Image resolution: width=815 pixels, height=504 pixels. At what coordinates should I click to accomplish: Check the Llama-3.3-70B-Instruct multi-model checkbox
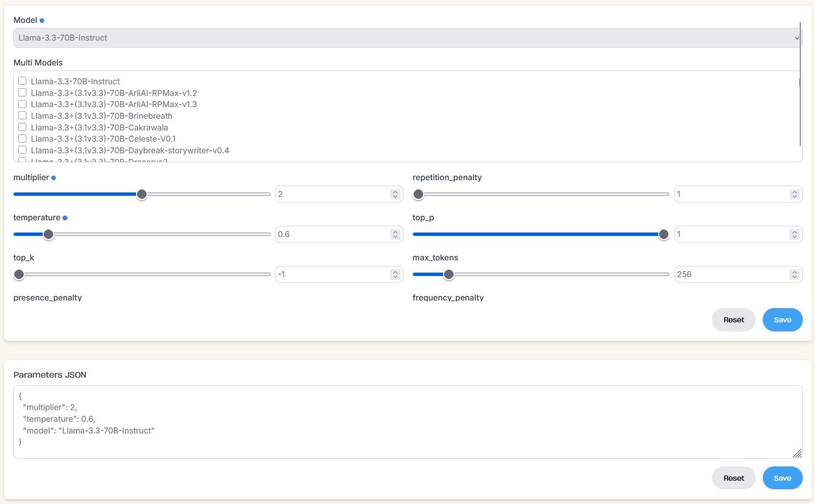pos(22,81)
